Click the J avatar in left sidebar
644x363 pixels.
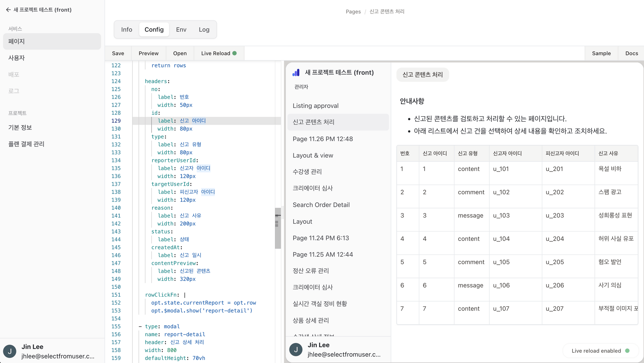10,351
